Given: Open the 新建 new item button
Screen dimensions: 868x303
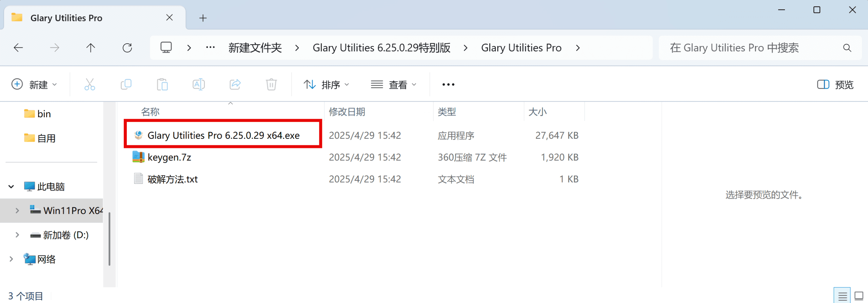Looking at the screenshot, I should click(34, 84).
